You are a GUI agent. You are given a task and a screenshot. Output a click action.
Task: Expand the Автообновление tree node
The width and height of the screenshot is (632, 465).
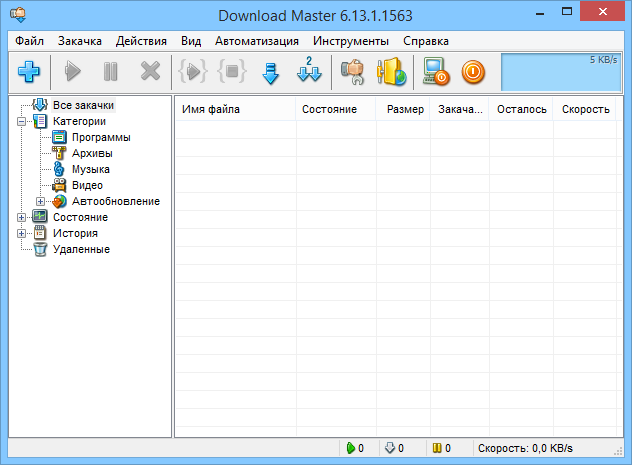pos(40,201)
